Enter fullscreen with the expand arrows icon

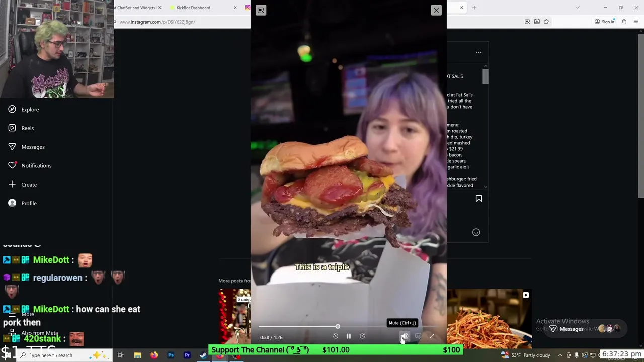click(432, 336)
